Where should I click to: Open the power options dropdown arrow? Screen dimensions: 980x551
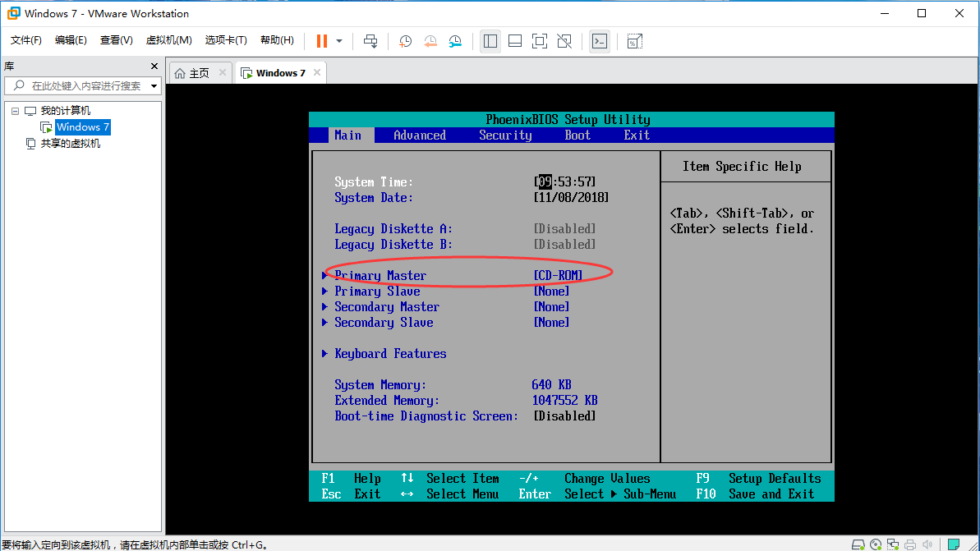[x=339, y=41]
